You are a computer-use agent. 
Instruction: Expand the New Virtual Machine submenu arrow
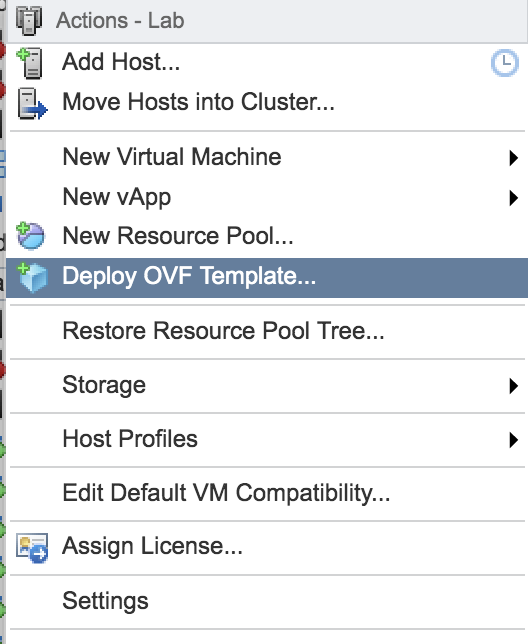point(513,158)
